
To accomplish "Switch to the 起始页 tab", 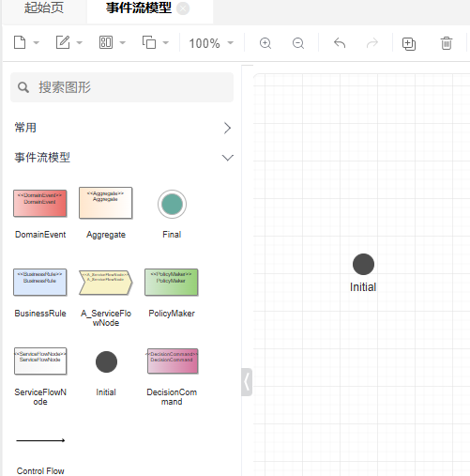I will click(44, 8).
